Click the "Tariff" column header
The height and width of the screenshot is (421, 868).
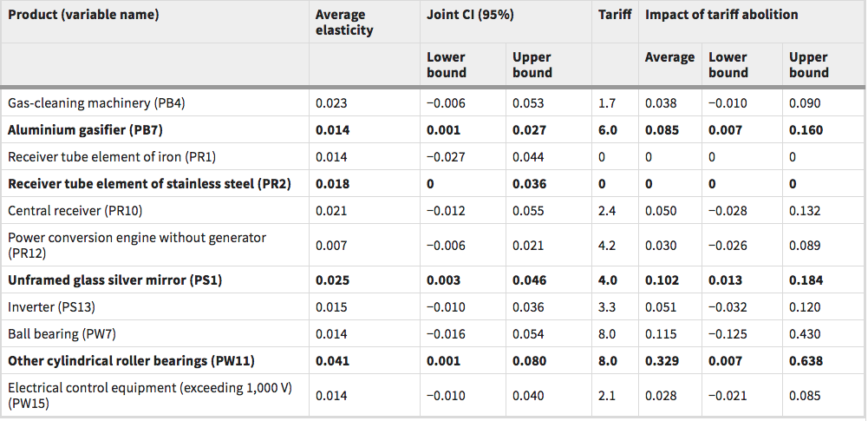[x=615, y=15]
